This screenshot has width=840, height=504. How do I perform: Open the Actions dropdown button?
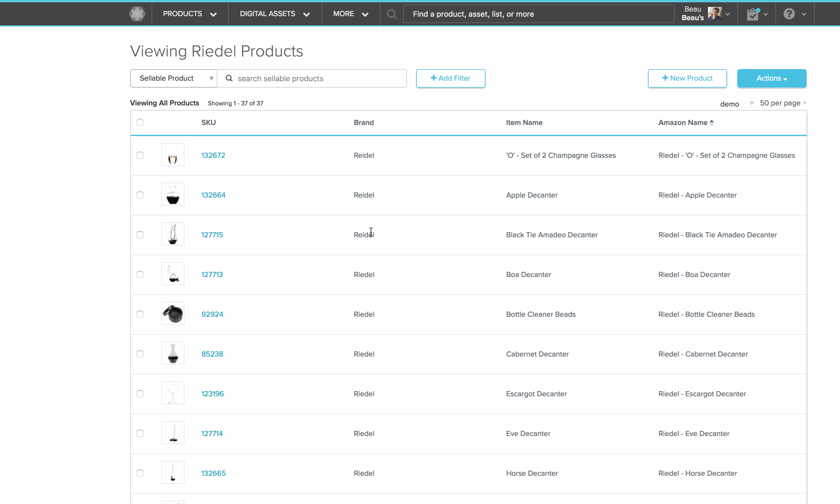pyautogui.click(x=771, y=78)
